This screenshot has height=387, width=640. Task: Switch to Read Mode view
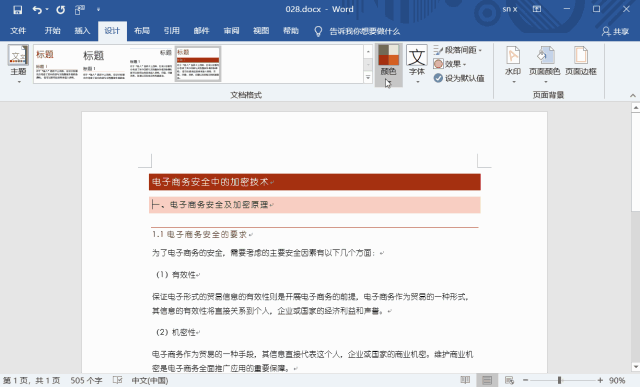pyautogui.click(x=465, y=380)
